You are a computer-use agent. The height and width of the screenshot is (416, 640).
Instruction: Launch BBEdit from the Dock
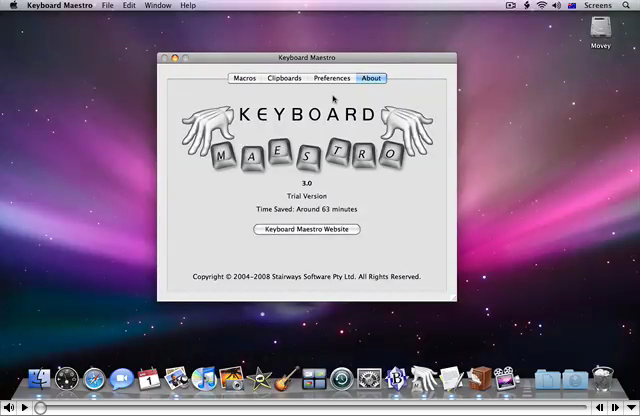396,379
